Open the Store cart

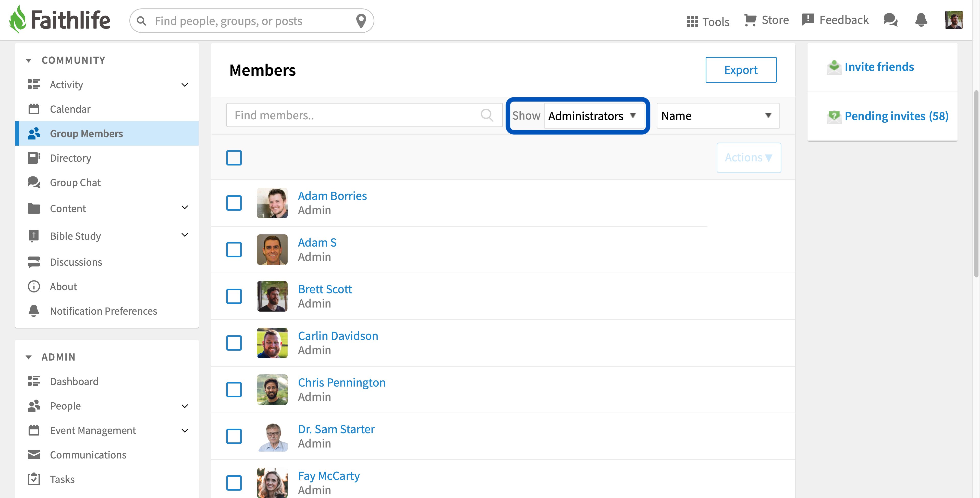click(x=766, y=20)
